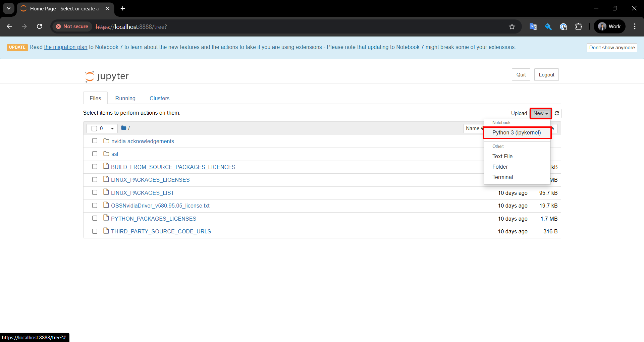
Task: Open the Work profile button
Action: point(609,26)
